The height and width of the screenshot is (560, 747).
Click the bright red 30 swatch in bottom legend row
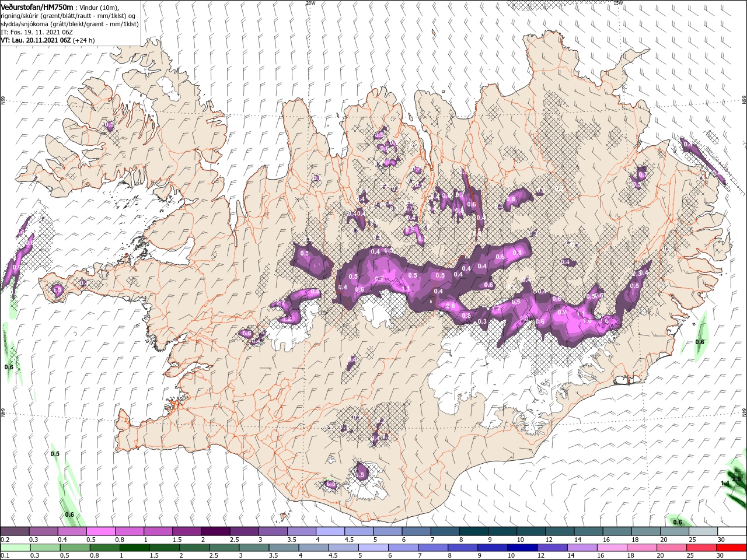(732, 548)
